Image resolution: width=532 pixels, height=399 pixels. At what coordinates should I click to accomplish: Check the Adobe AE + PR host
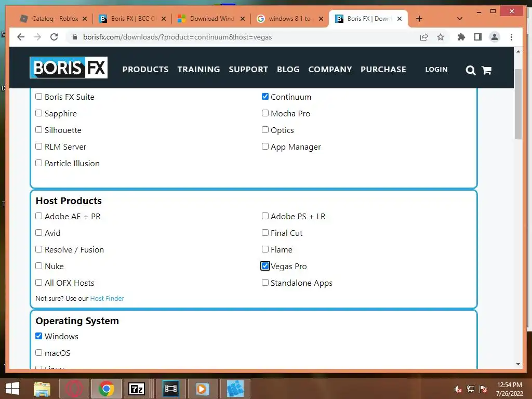(38, 216)
